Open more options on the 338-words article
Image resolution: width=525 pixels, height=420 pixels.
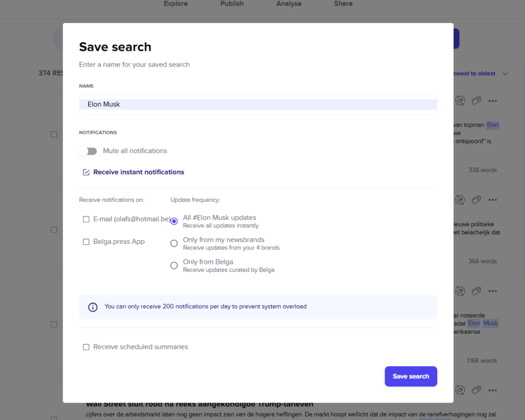(493, 101)
